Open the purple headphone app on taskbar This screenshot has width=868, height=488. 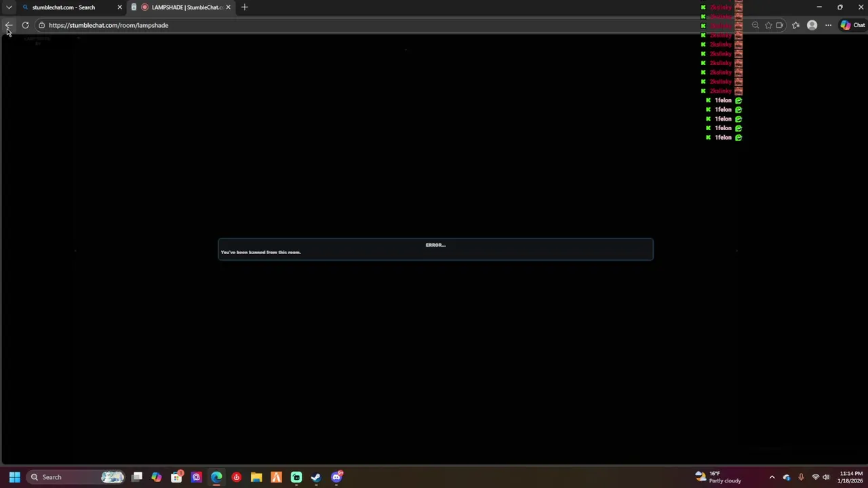(x=197, y=477)
